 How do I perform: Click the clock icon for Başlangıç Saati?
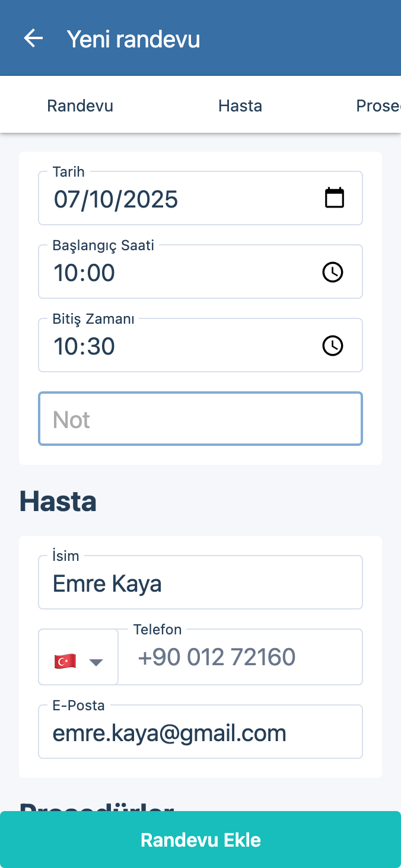click(x=333, y=272)
